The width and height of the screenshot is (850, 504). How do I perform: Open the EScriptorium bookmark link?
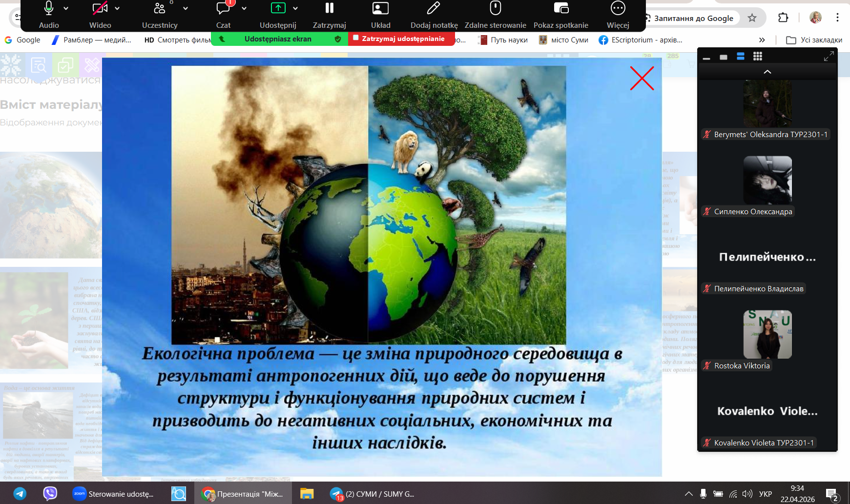click(641, 40)
